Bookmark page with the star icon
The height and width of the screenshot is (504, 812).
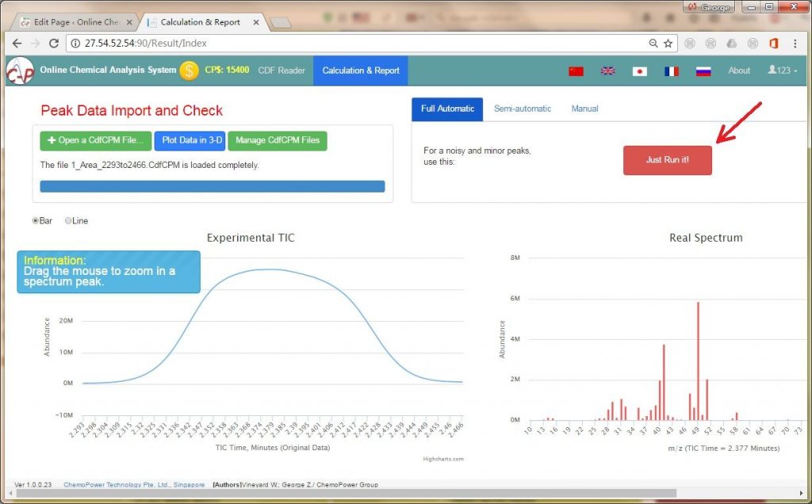668,44
